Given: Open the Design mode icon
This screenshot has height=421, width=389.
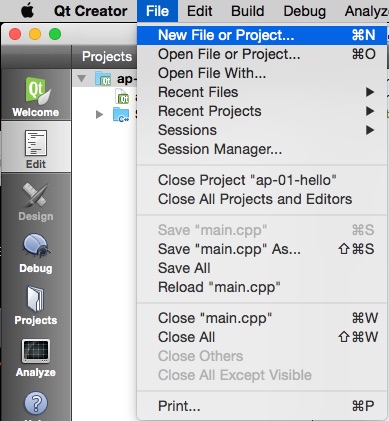Looking at the screenshot, I should coord(36,201).
